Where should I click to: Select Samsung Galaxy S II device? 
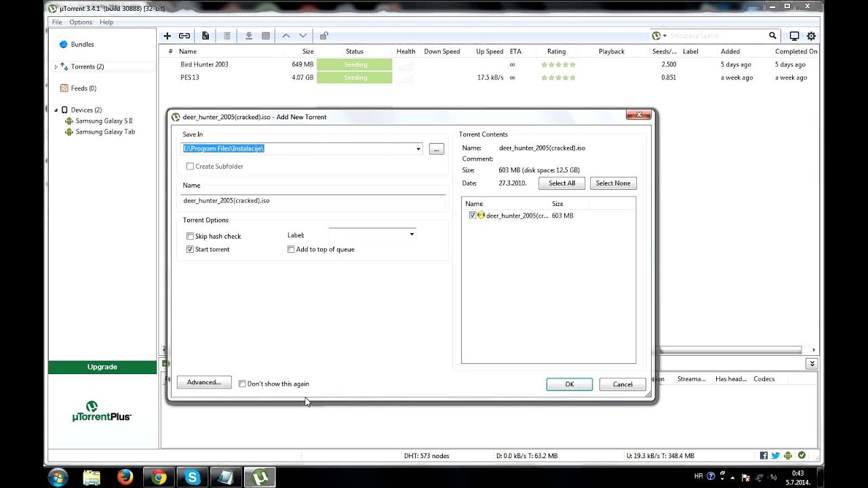104,121
